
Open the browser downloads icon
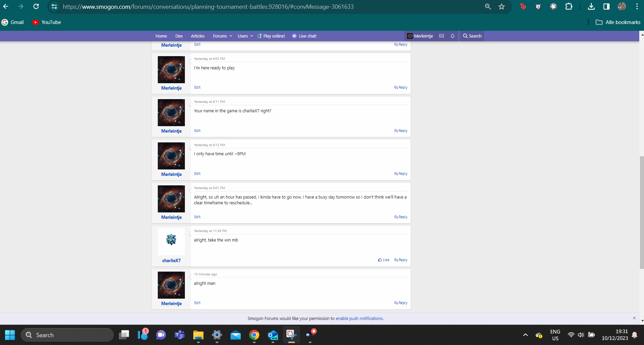coord(591,6)
